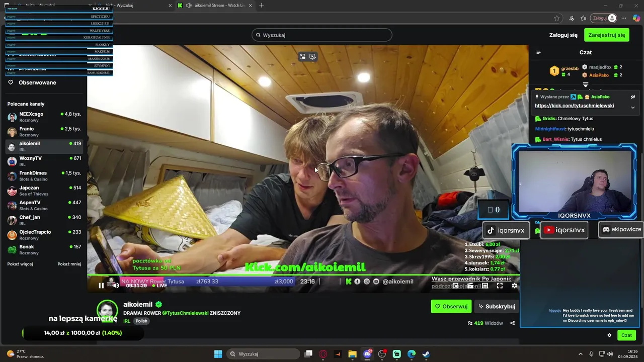Show hidden tray icons chevron
This screenshot has width=644, height=362.
(580, 354)
